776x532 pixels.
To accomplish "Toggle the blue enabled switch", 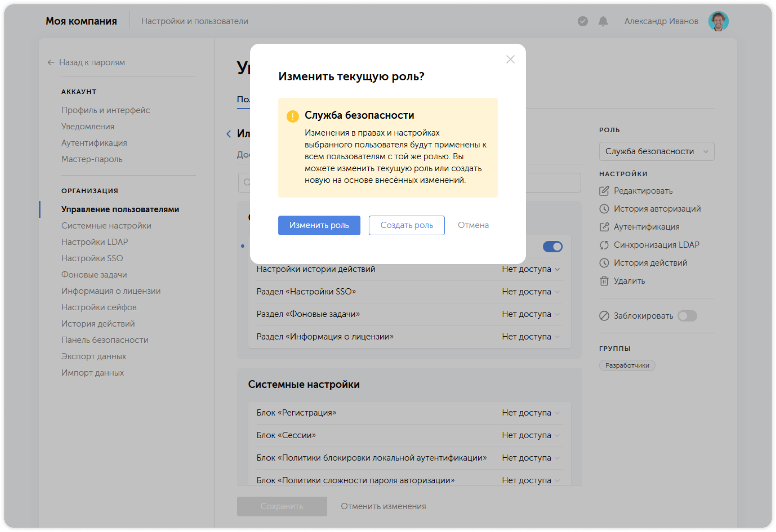I will [552, 247].
